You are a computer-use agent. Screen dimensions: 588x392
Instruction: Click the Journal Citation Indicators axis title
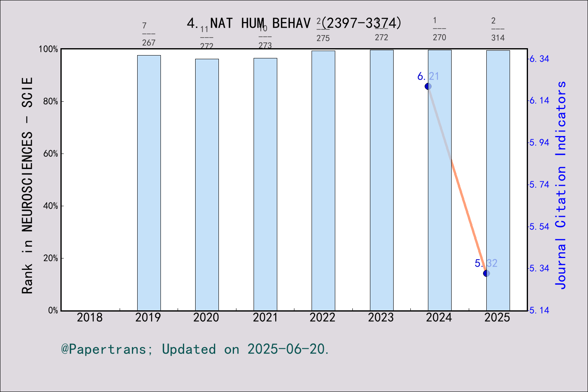[561, 185]
